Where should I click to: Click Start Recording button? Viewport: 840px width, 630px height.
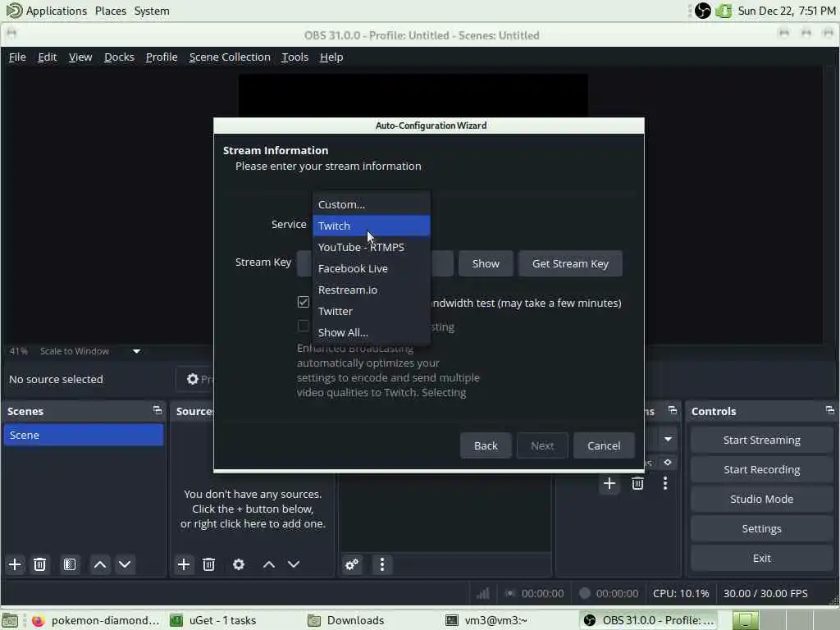point(762,469)
